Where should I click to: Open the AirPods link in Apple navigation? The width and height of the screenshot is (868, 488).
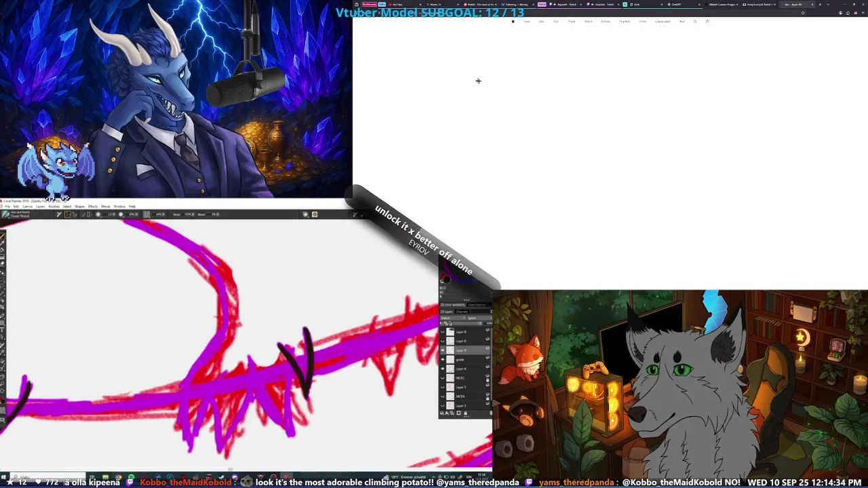pos(606,21)
